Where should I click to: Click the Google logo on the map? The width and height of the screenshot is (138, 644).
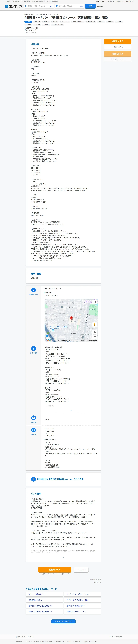pos(48,340)
